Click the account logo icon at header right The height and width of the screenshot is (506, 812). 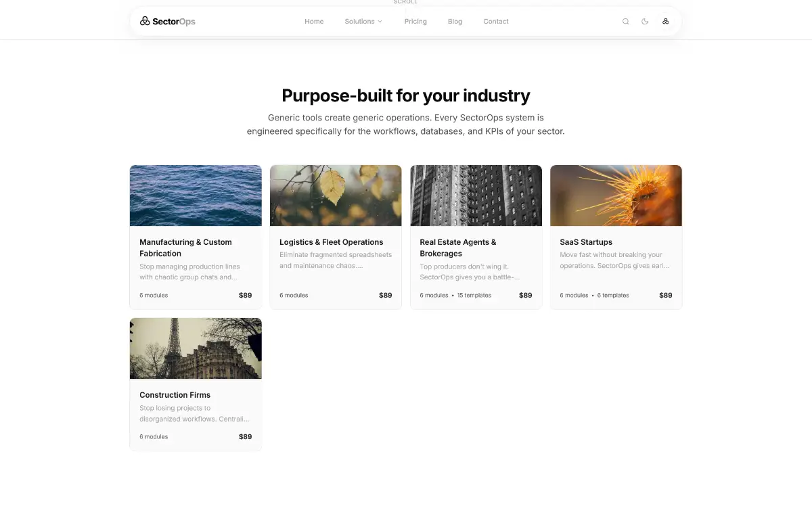pyautogui.click(x=665, y=22)
